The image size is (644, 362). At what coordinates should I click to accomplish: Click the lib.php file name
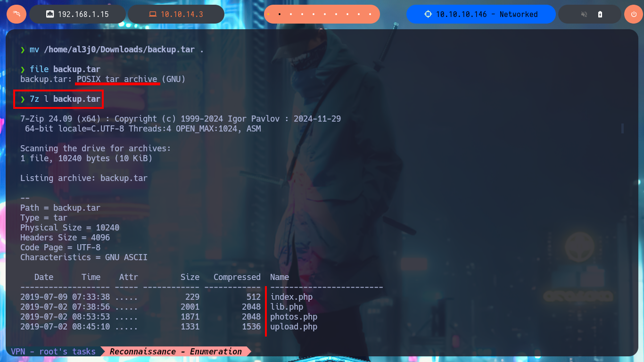[x=287, y=307]
